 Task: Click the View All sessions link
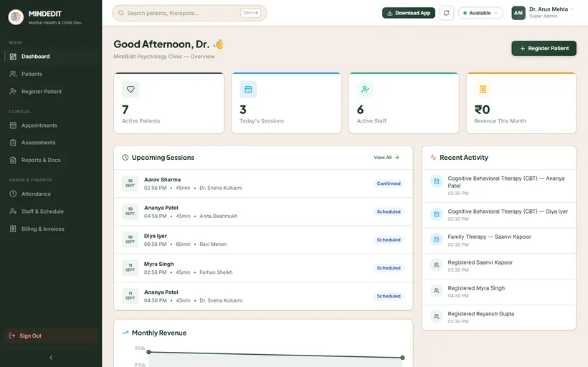click(387, 158)
